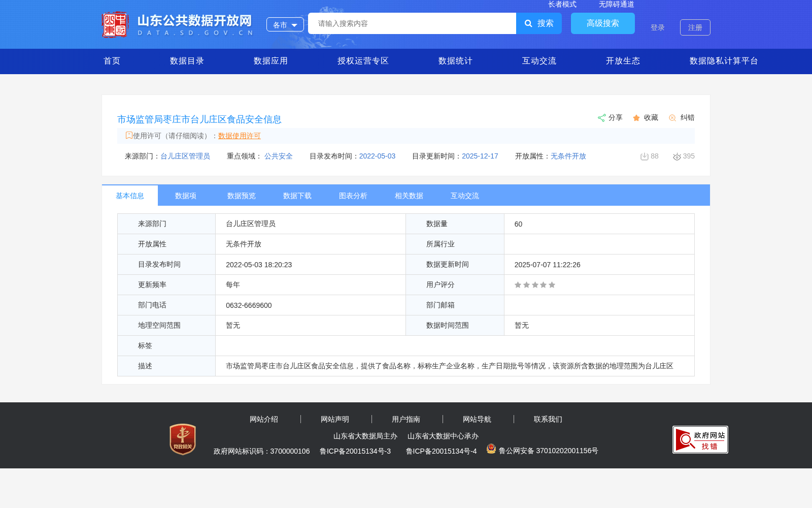Select the 基本信息 tab
The image size is (812, 508).
(130, 196)
